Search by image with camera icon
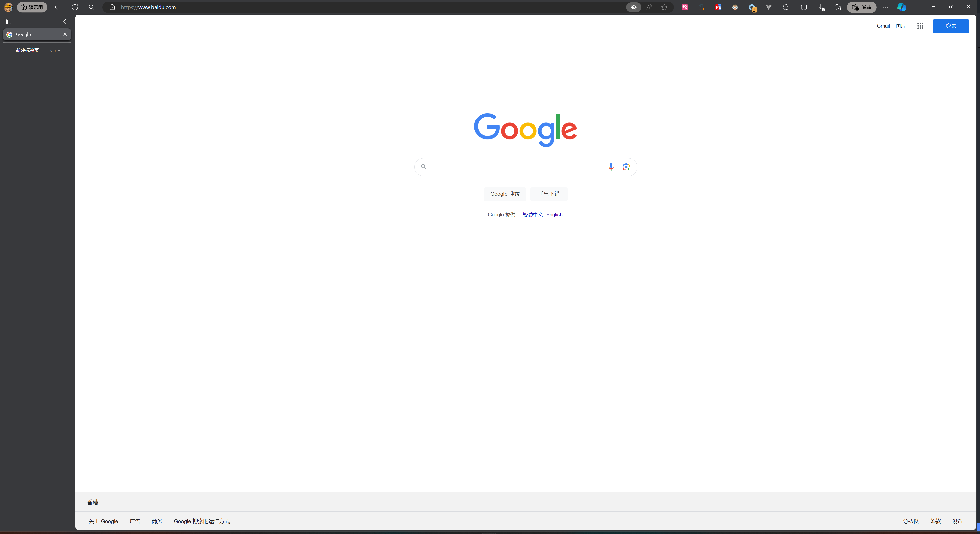This screenshot has height=534, width=980. [626, 167]
